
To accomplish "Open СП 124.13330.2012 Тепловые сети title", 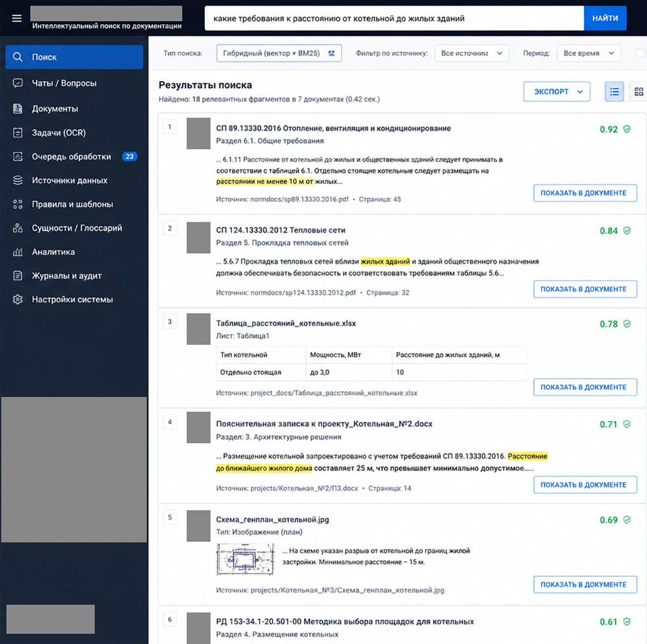I will (281, 230).
